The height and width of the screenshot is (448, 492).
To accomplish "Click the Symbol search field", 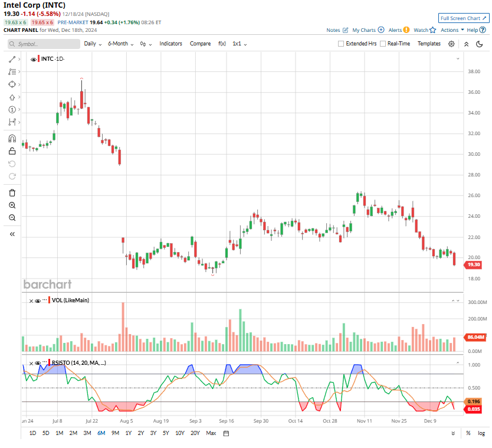I will (44, 44).
